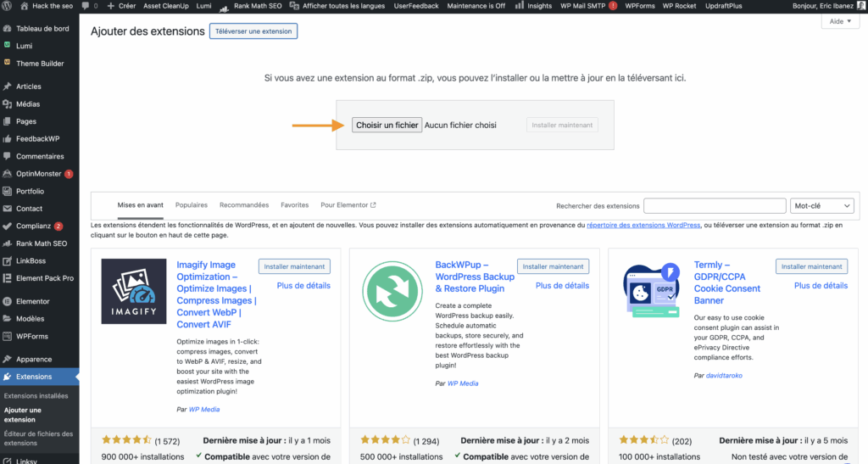868x464 pixels.
Task: Open WP Media author link under Imagify
Action: pyautogui.click(x=204, y=409)
